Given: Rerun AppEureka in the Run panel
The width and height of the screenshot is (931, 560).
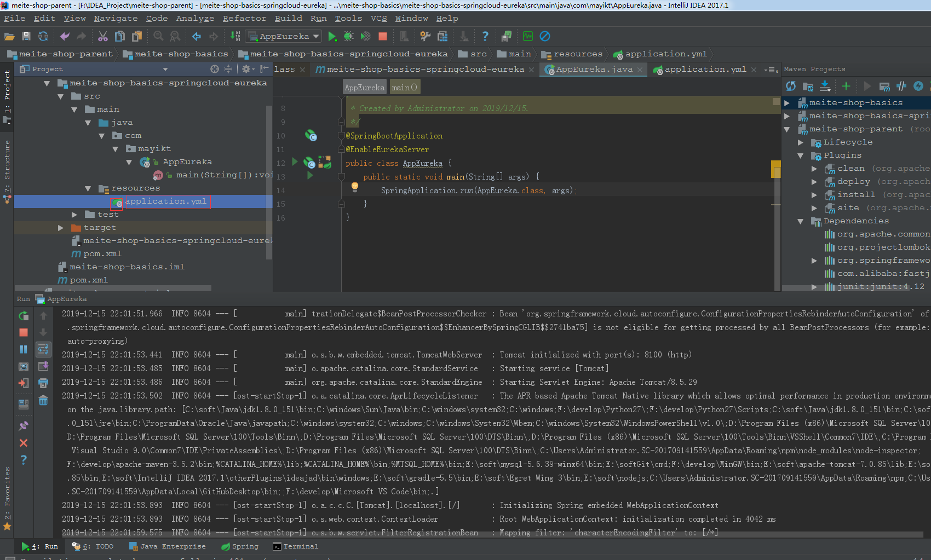Looking at the screenshot, I should (x=24, y=316).
